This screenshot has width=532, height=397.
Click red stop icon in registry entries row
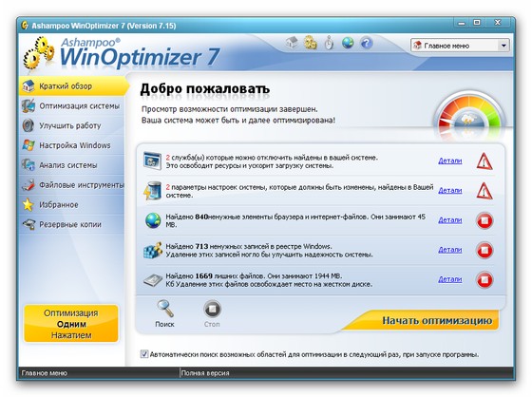(x=484, y=251)
